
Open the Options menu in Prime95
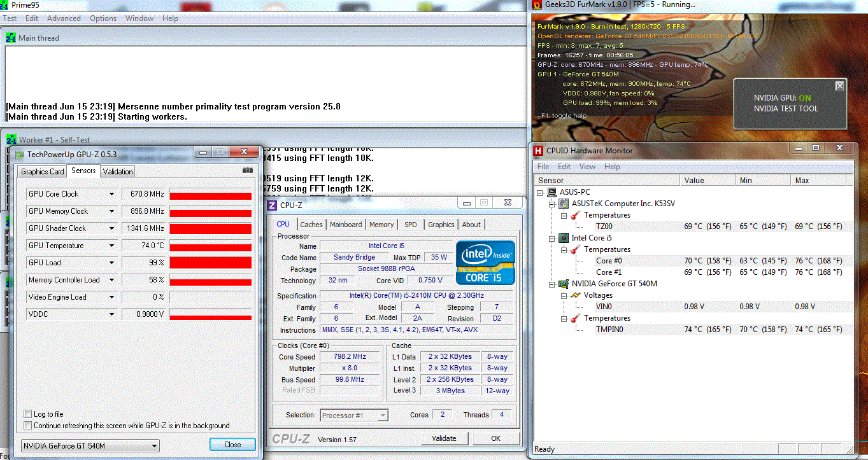click(x=103, y=18)
